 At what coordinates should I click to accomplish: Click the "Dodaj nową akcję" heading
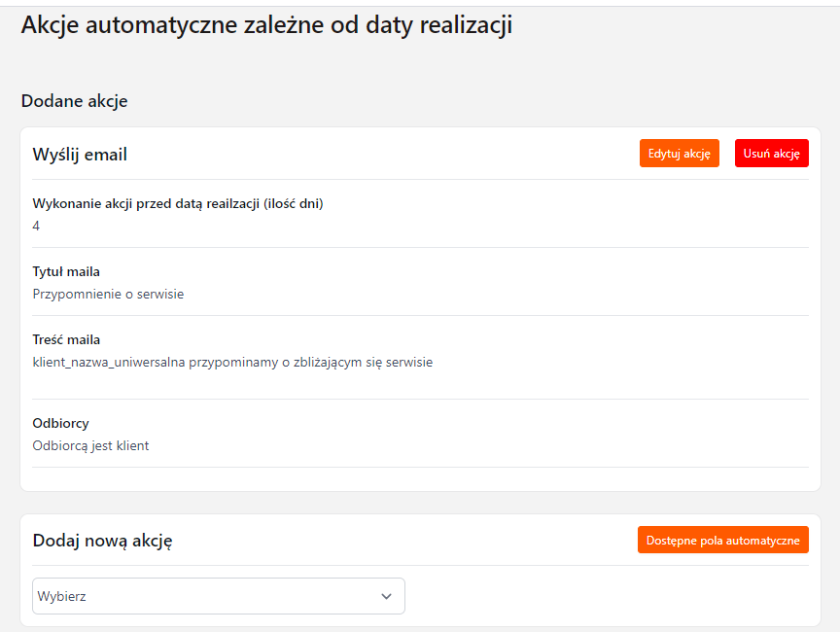point(102,541)
